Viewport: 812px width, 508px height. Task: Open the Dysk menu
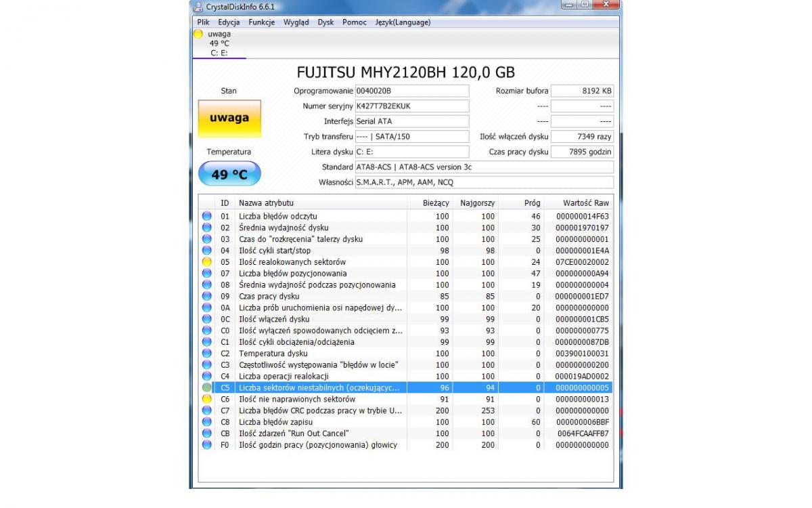click(x=325, y=22)
